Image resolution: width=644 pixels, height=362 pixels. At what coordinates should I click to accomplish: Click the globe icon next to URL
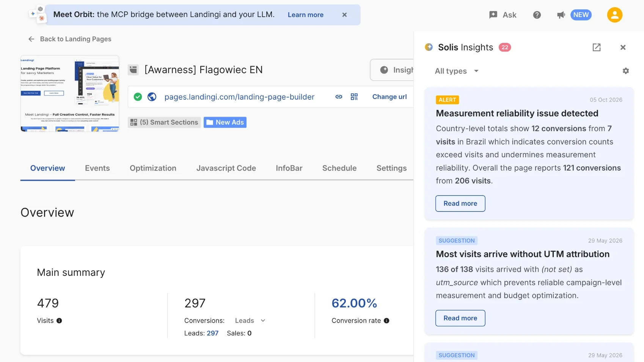(x=152, y=97)
